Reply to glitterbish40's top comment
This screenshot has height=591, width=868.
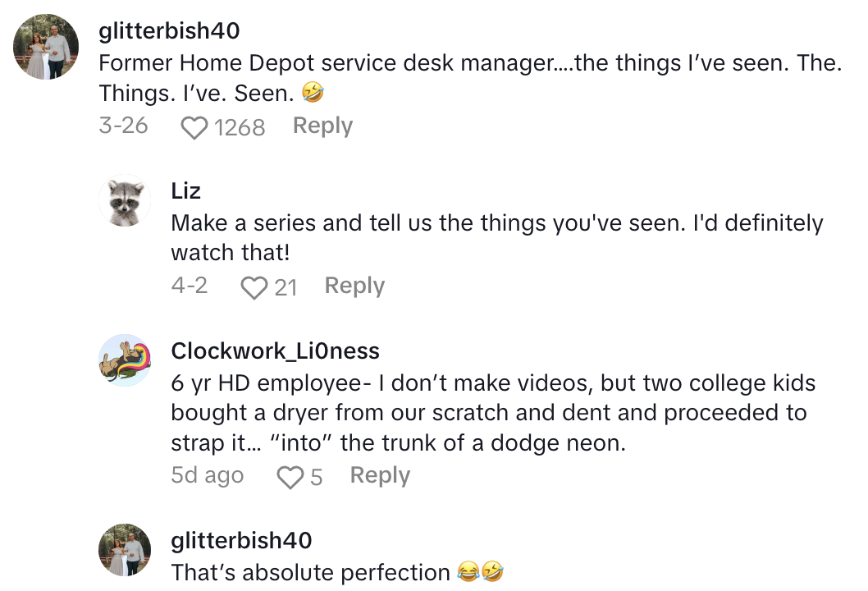point(322,126)
